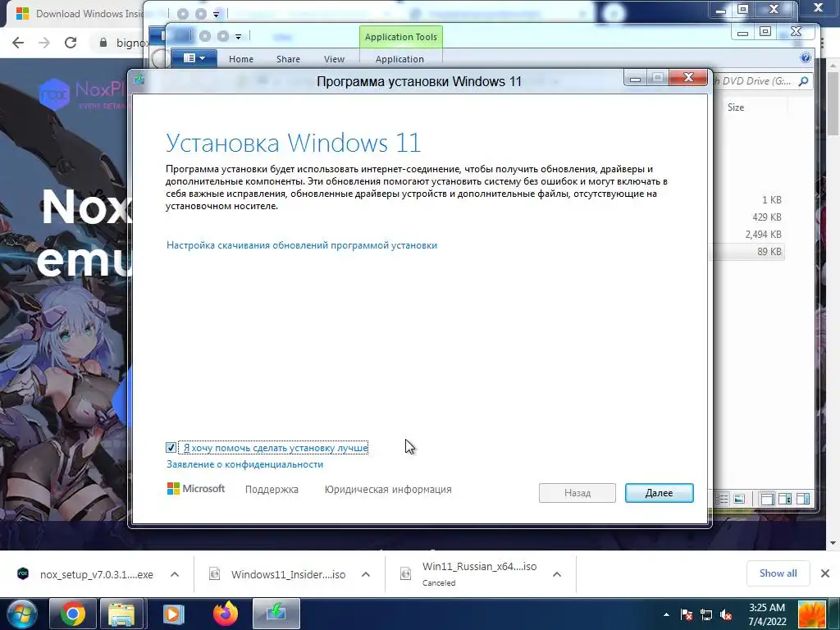The height and width of the screenshot is (630, 840).
Task: Expand Windows11_Insider iso download chevron
Action: tap(366, 574)
